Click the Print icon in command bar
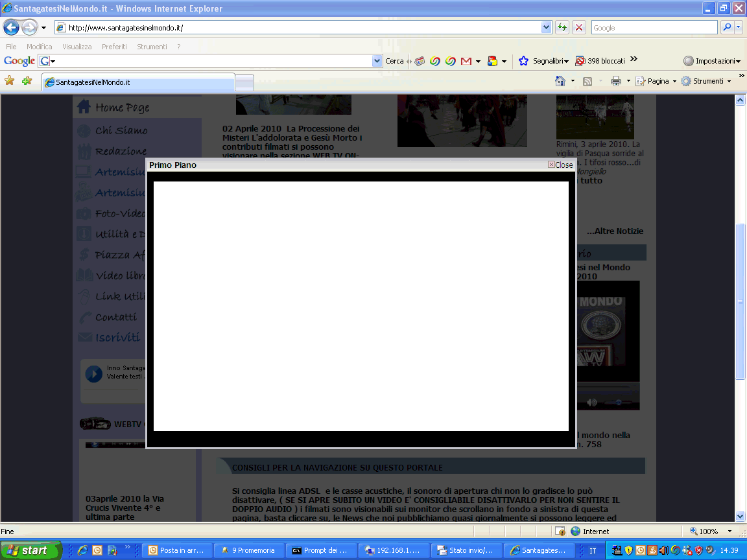 (615, 81)
